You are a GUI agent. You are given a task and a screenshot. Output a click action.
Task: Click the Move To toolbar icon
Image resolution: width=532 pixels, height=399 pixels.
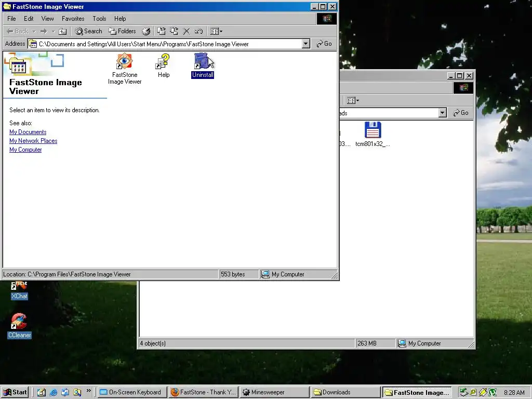[x=162, y=31]
